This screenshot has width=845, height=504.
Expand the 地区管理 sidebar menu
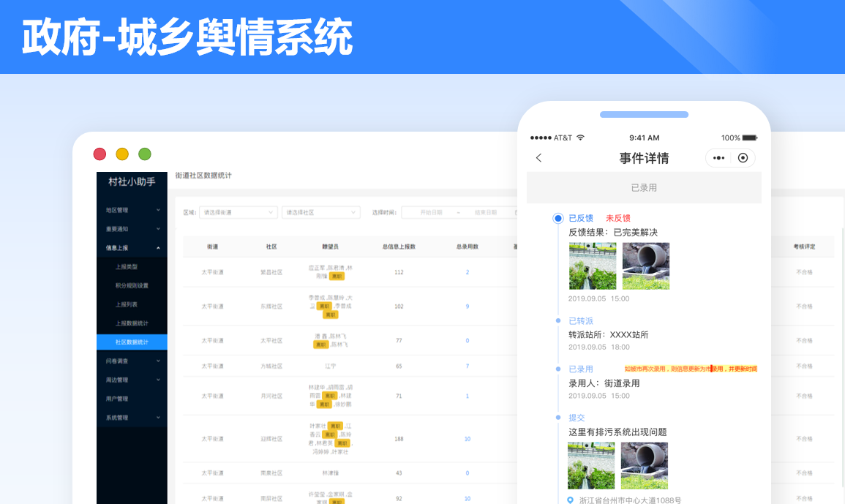click(132, 211)
